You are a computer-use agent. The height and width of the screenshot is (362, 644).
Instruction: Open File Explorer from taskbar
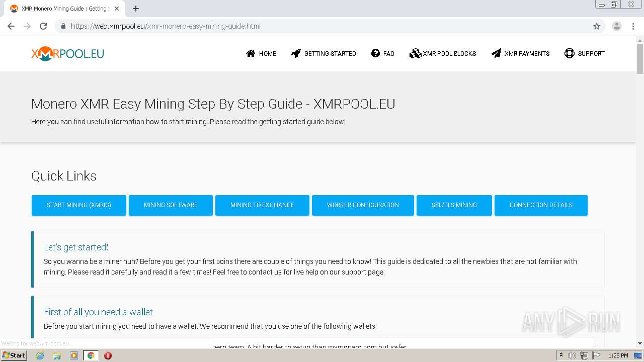tap(57, 355)
